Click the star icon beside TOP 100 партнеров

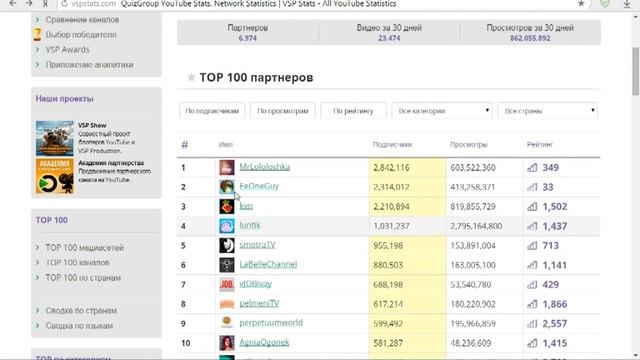(191, 77)
